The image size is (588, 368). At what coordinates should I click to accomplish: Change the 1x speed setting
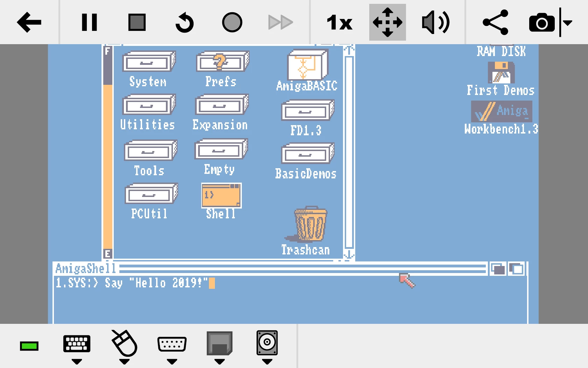339,22
